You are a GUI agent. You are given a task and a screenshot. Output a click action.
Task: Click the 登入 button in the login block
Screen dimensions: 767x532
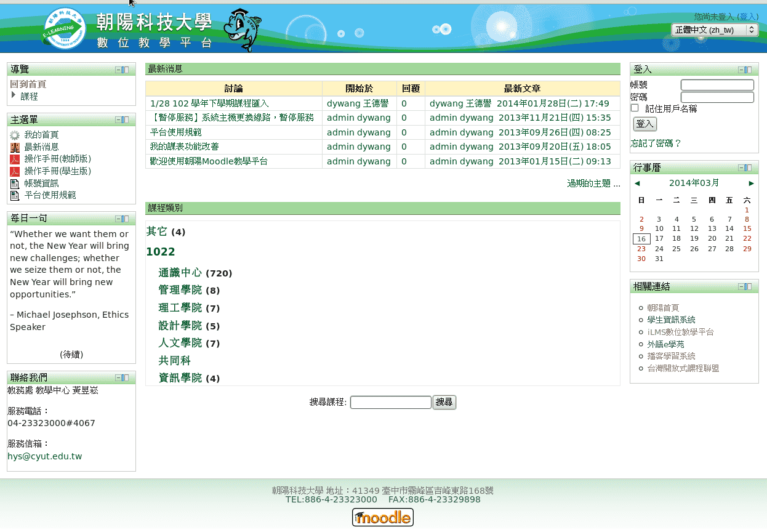(x=645, y=124)
